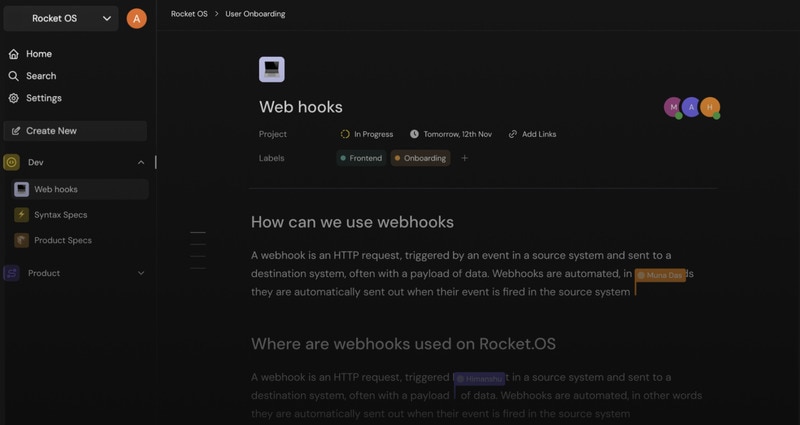
Task: Open Search from the sidebar
Action: click(x=40, y=76)
